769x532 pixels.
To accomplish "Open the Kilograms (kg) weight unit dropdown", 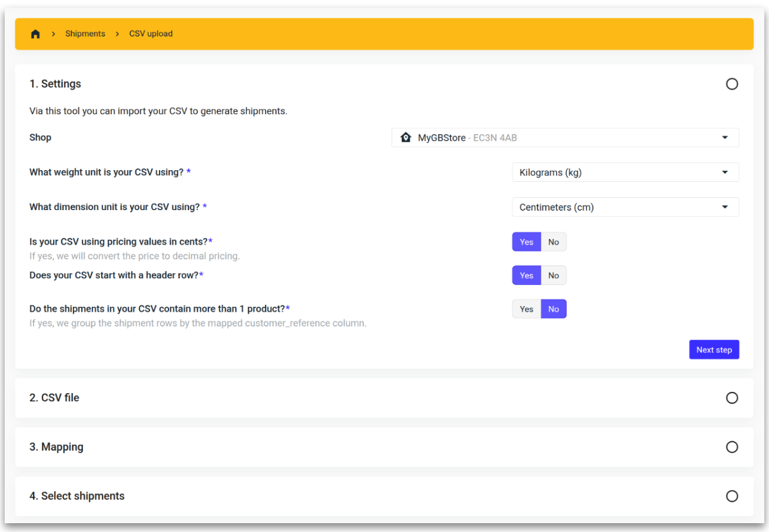I will [624, 172].
